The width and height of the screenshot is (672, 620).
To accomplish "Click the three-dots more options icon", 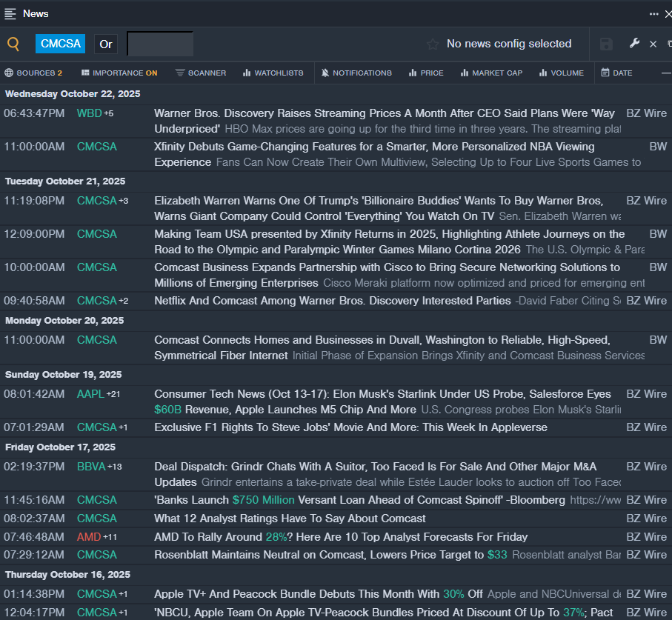I will 653,13.
